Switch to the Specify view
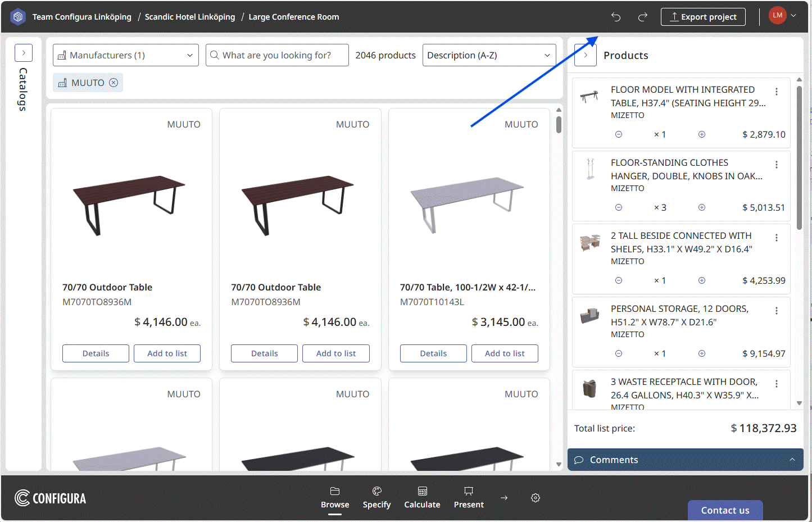Image resolution: width=812 pixels, height=522 pixels. 376,498
